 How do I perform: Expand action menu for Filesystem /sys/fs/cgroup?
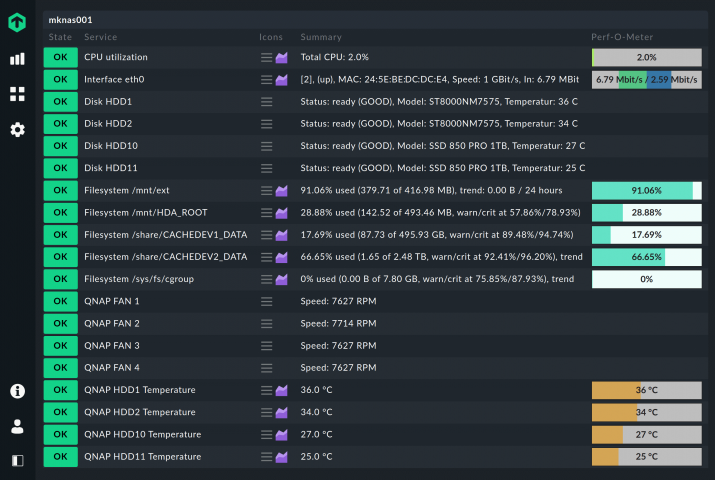coord(267,279)
